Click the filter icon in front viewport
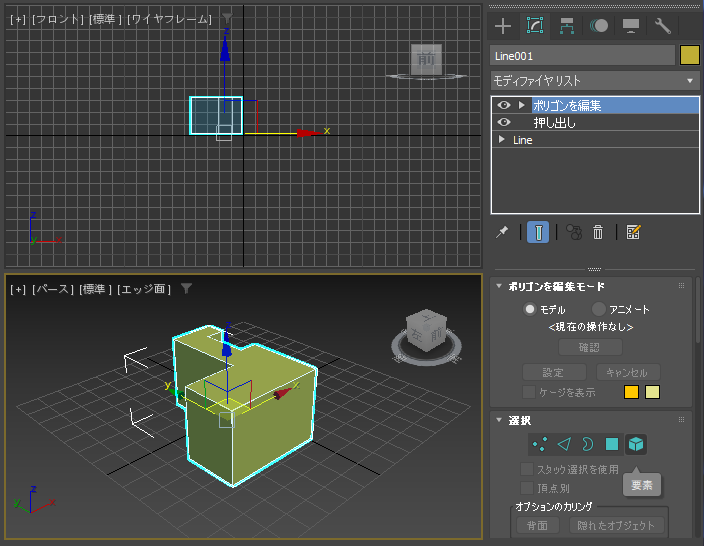 pos(227,18)
